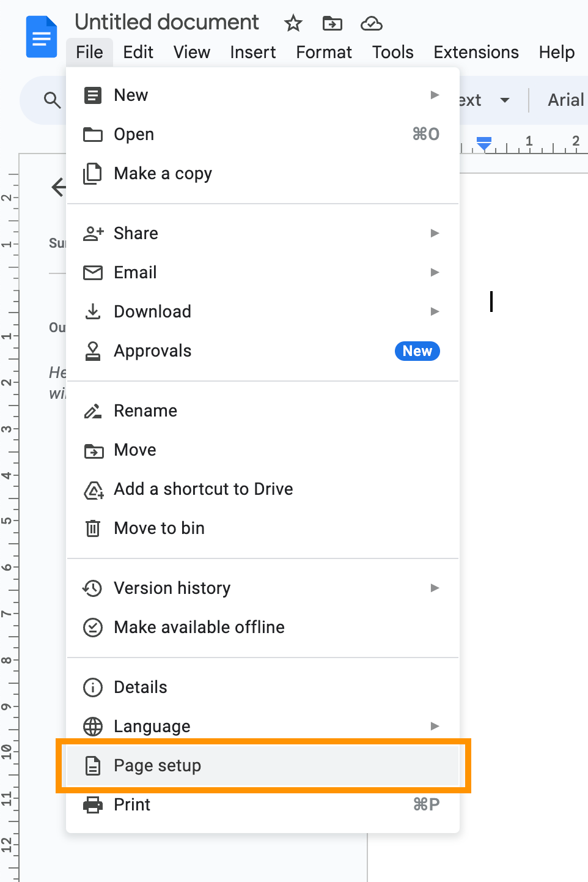Click the bin trash icon
The width and height of the screenshot is (588, 882).
pos(93,528)
